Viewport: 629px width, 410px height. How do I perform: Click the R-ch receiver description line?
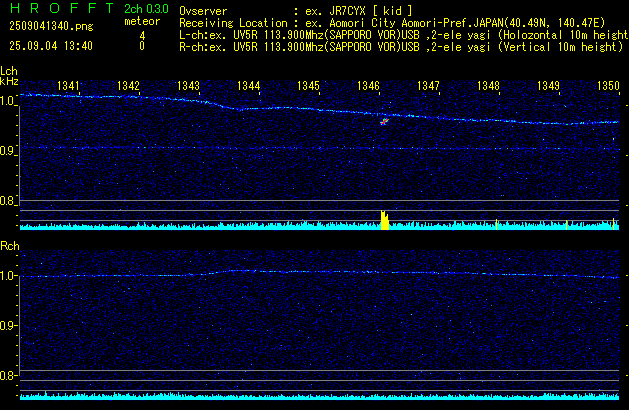tap(401, 47)
